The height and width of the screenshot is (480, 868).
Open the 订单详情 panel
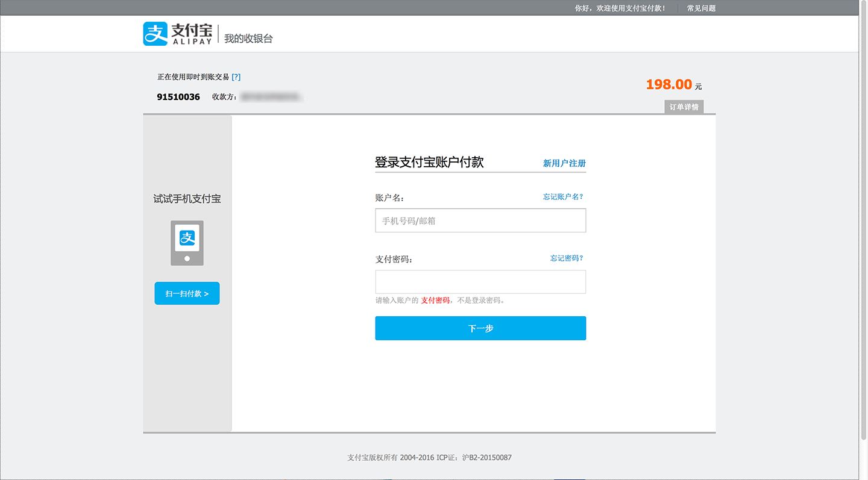(684, 106)
